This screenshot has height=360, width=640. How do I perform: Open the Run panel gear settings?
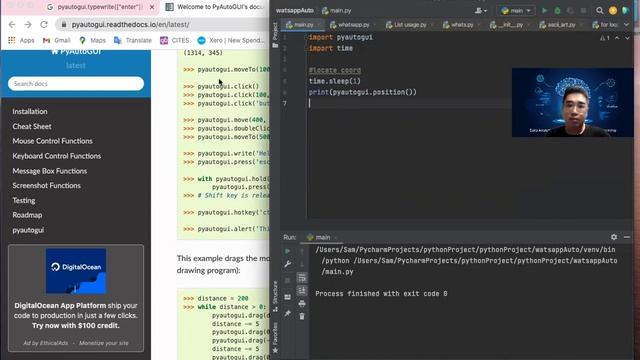pos(614,237)
